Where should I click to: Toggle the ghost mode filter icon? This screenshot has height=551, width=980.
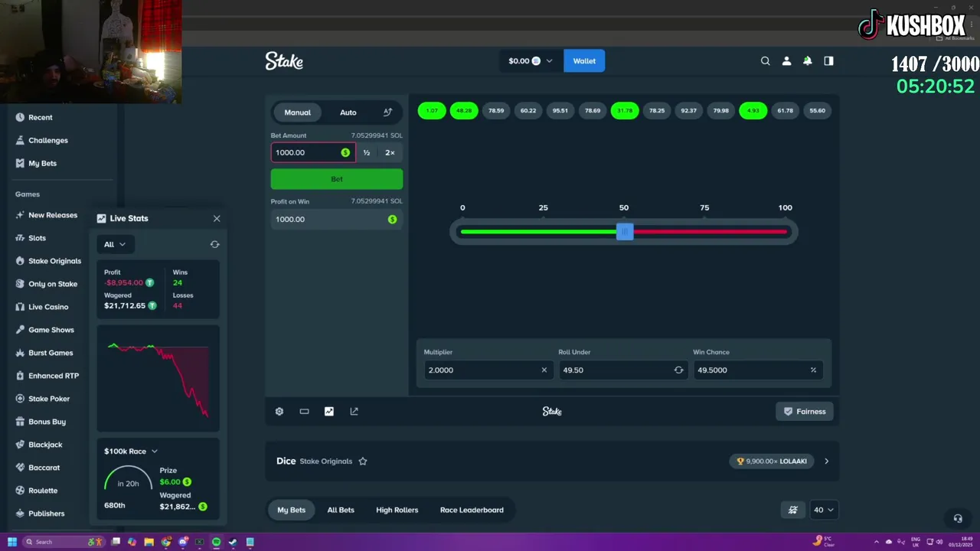point(793,510)
